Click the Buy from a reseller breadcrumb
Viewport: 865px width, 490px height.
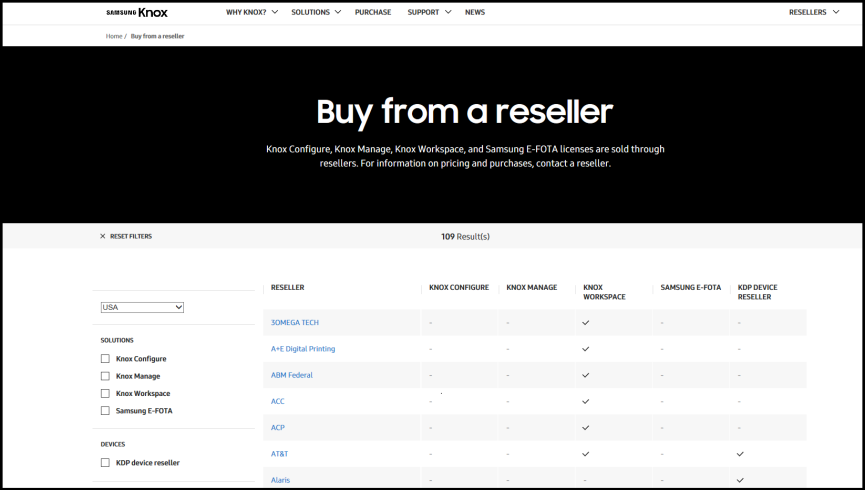(x=157, y=36)
